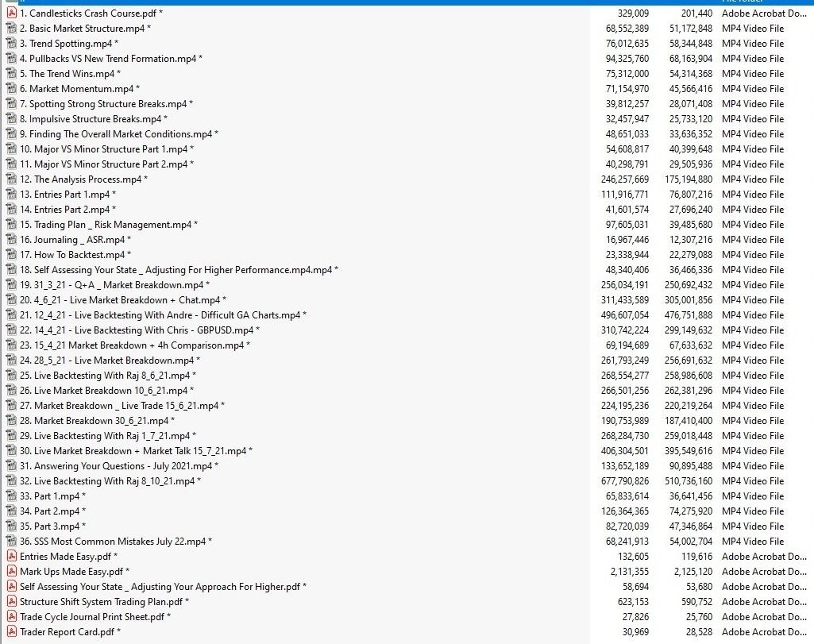Click the video icon for Market Momentum
Viewport: 814px width, 644px height.
[x=11, y=89]
